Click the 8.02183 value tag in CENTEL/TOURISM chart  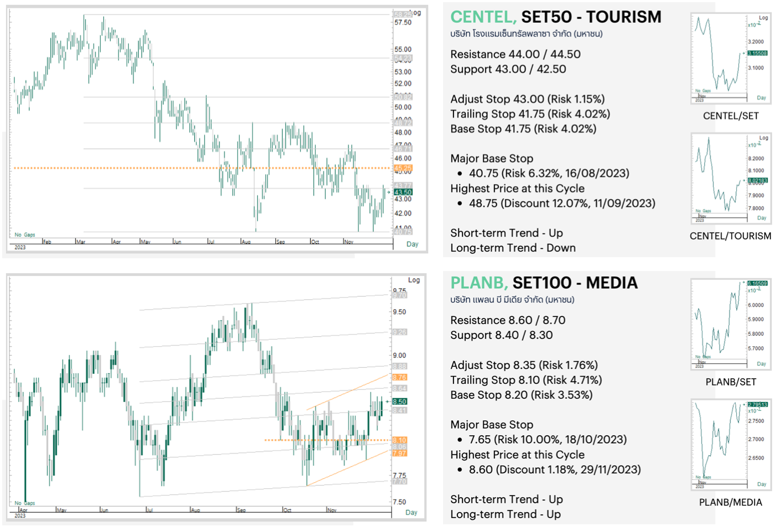757,180
